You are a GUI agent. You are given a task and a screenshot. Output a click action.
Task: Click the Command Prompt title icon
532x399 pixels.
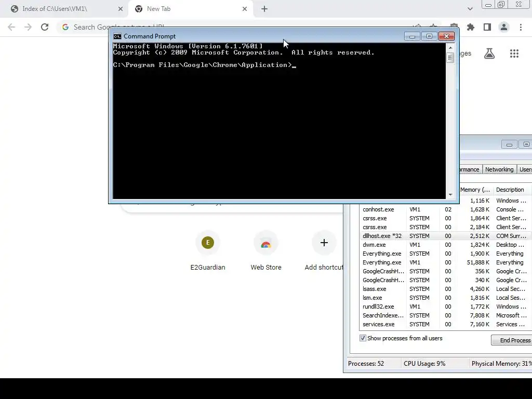click(117, 36)
